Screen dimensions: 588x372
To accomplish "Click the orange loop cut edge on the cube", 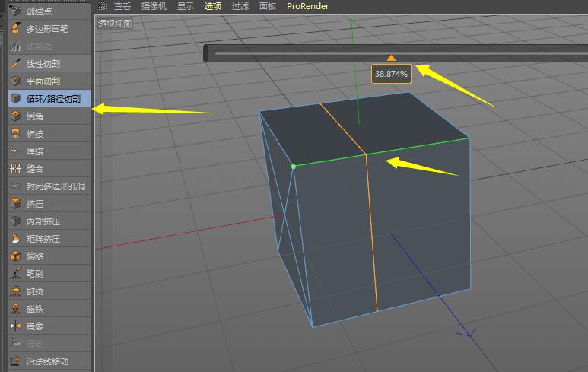I will [x=371, y=233].
